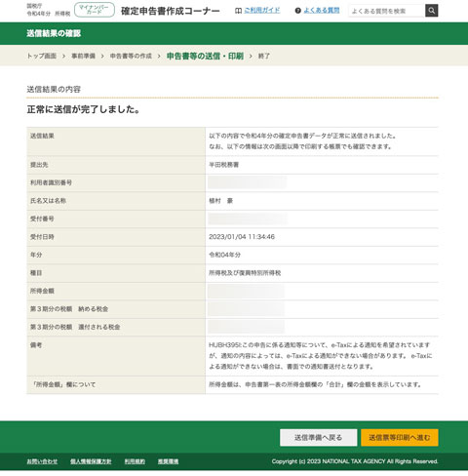The width and height of the screenshot is (468, 476).
Task: Select 終了 breadcrumb step
Action: 264,56
